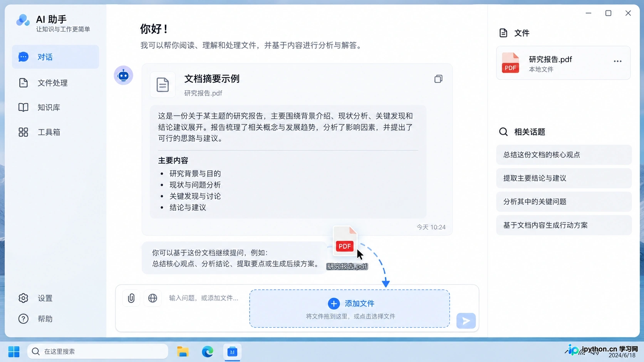Copy the 文档摘要示例 summary with copy icon
This screenshot has height=362, width=644.
(x=438, y=79)
